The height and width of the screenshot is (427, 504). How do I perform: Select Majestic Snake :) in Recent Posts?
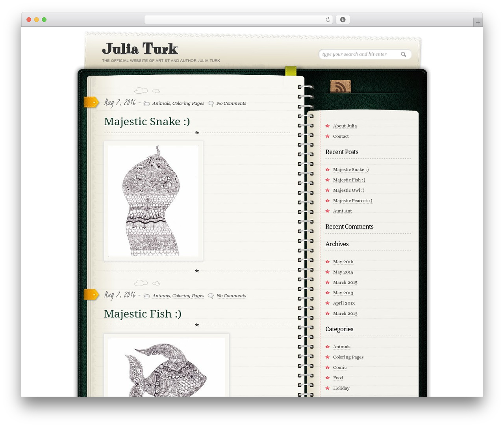pyautogui.click(x=351, y=169)
